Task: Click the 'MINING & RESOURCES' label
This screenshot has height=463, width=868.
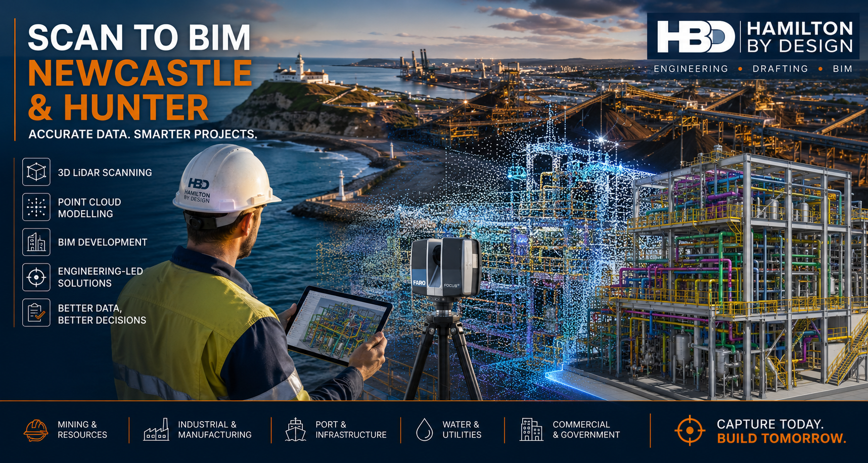Action: pos(82,430)
